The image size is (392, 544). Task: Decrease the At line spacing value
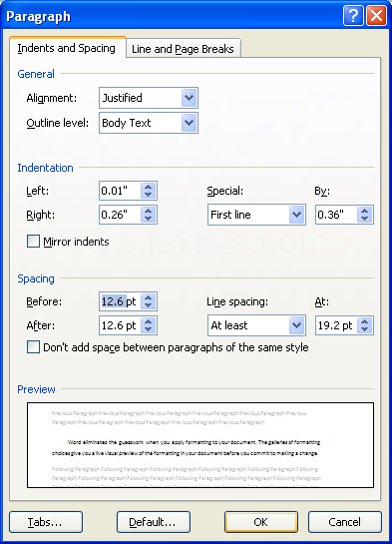click(x=365, y=329)
